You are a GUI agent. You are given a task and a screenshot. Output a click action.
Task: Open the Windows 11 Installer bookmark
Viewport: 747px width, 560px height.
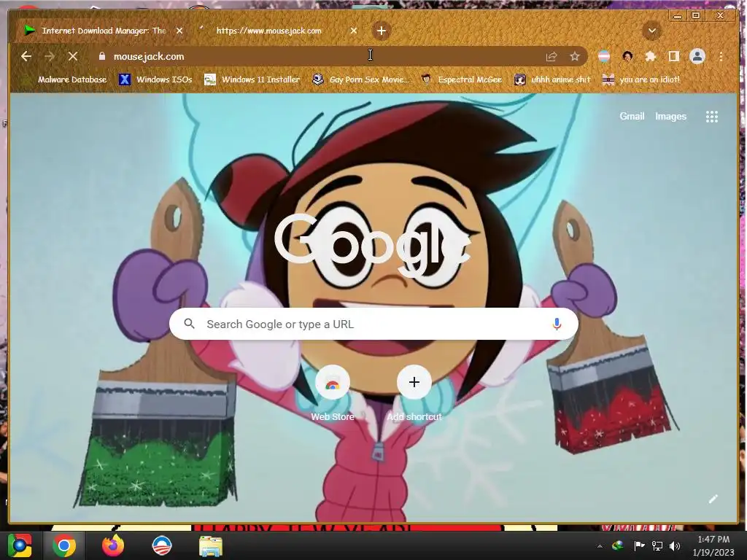252,79
